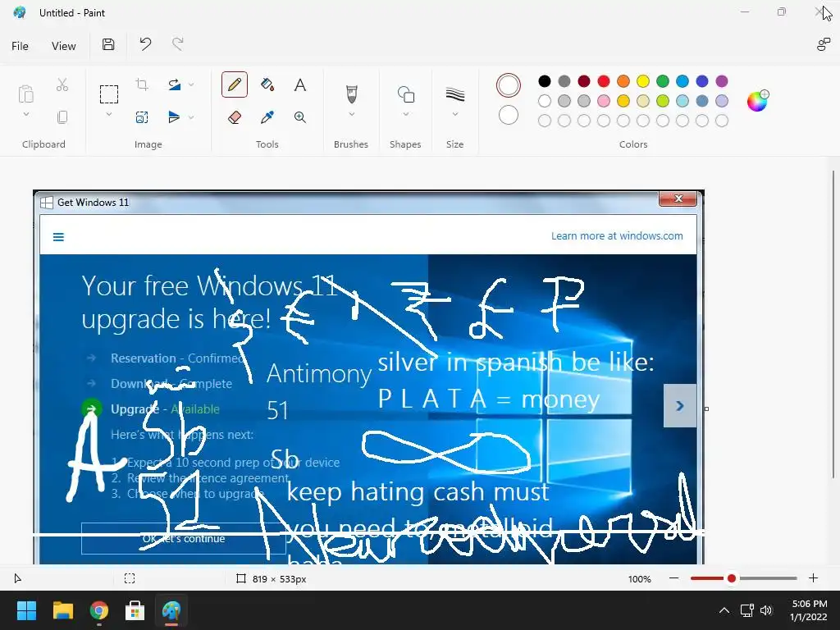Click the Cut scissors icon
This screenshot has width=840, height=630.
pos(62,84)
